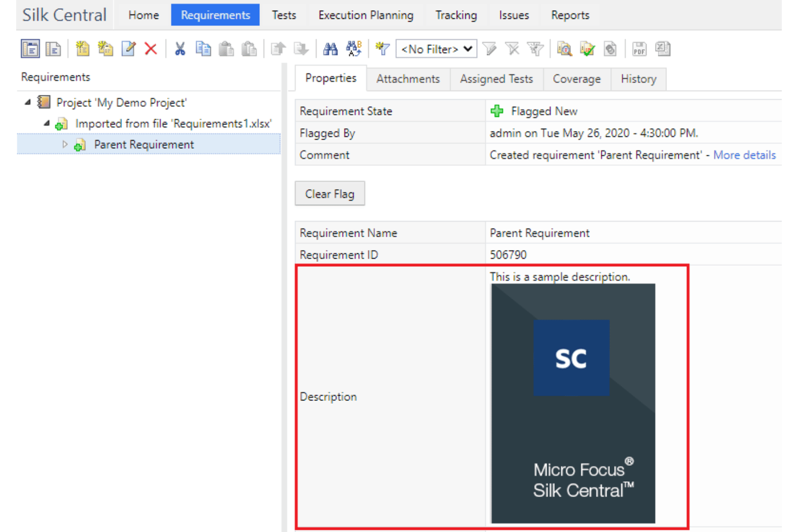The height and width of the screenshot is (532, 798).
Task: Switch to Details View toolbar icon
Action: [x=30, y=49]
